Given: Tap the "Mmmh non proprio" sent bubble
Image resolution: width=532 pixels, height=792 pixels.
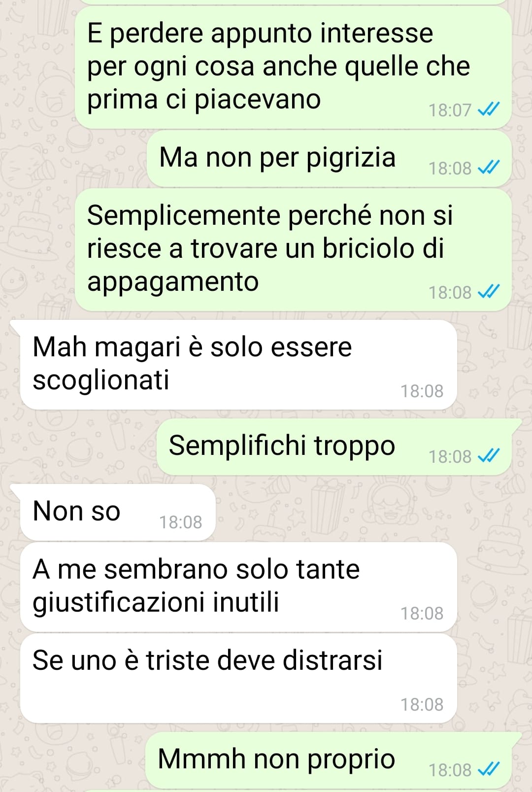Looking at the screenshot, I should [x=329, y=760].
